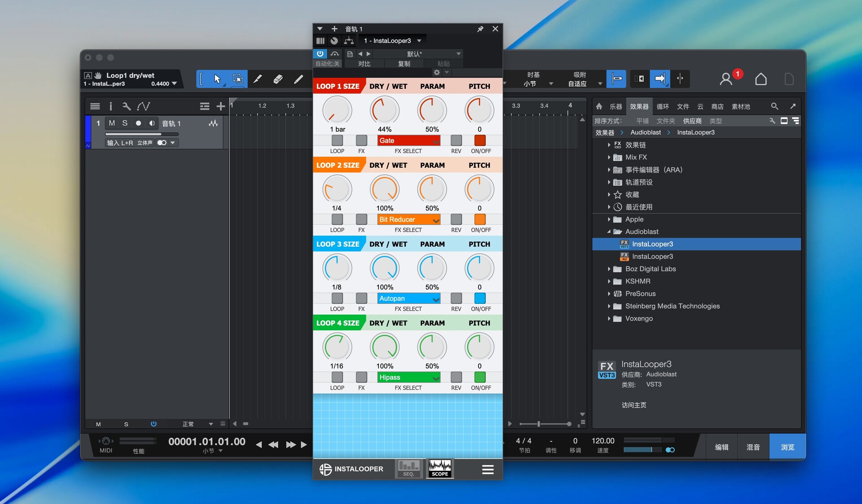862x504 pixels.
Task: Toggle the plugin power bypass button
Action: tap(320, 54)
